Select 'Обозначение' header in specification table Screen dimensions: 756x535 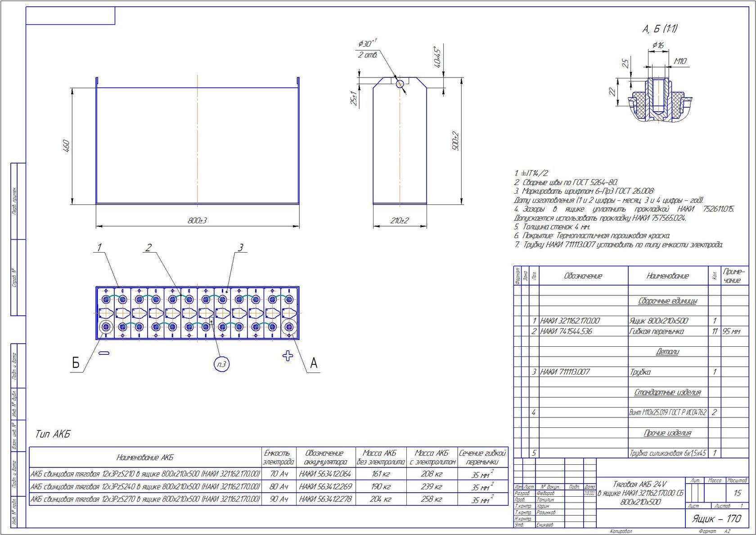pos(583,276)
